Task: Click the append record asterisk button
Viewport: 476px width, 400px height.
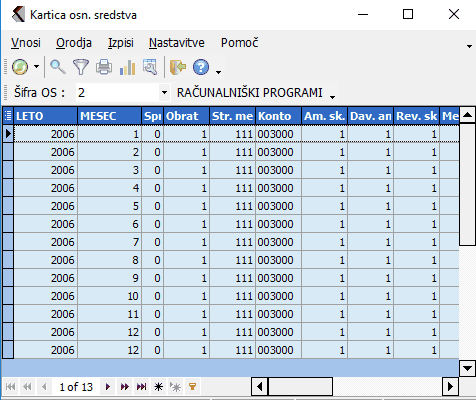Action: click(158, 387)
